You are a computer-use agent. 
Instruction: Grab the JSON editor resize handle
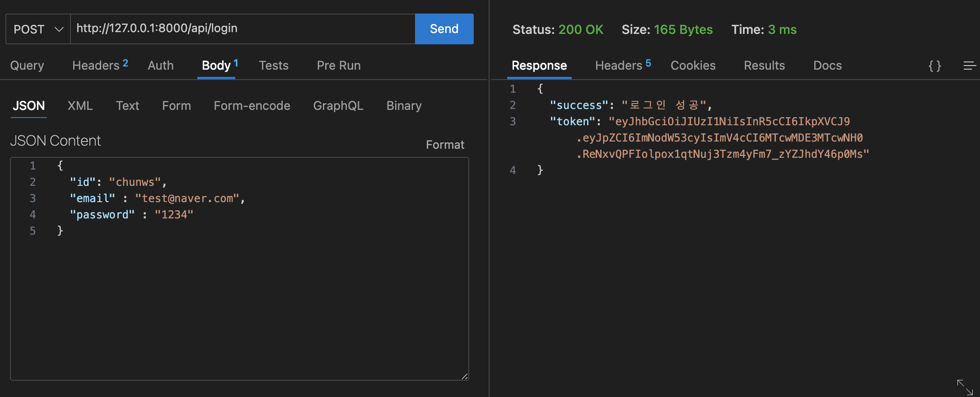click(x=465, y=376)
